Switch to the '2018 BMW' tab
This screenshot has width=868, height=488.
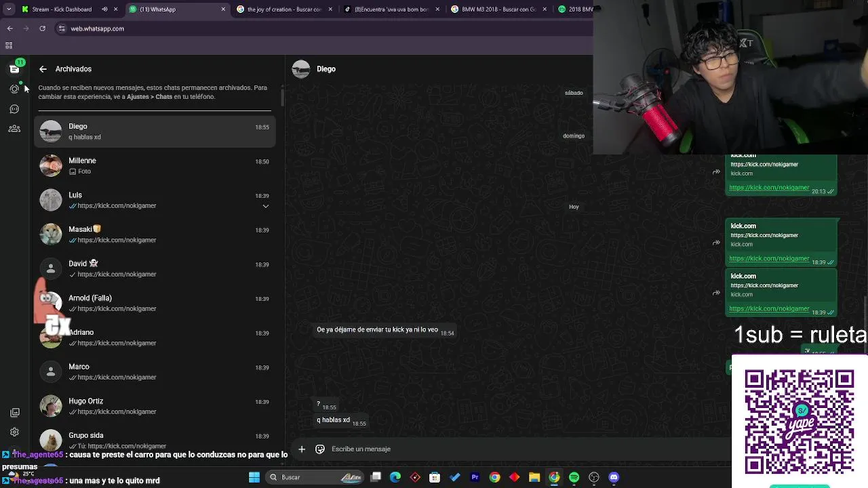tap(574, 9)
